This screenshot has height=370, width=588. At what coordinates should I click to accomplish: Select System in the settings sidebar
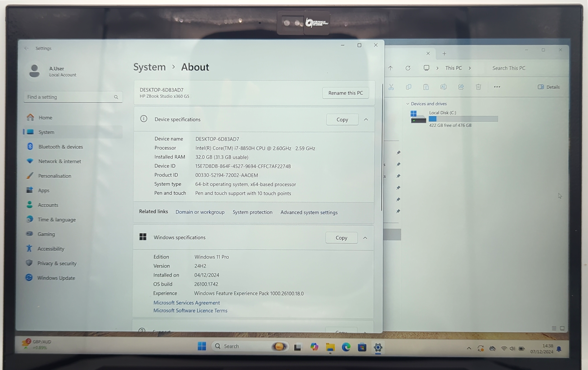pos(73,132)
